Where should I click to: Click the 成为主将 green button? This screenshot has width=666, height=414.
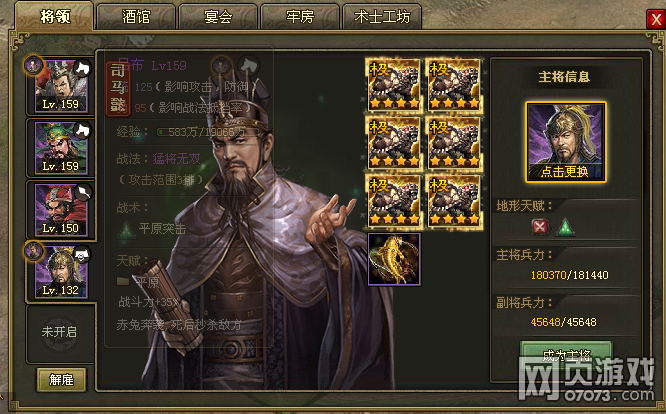[x=566, y=355]
